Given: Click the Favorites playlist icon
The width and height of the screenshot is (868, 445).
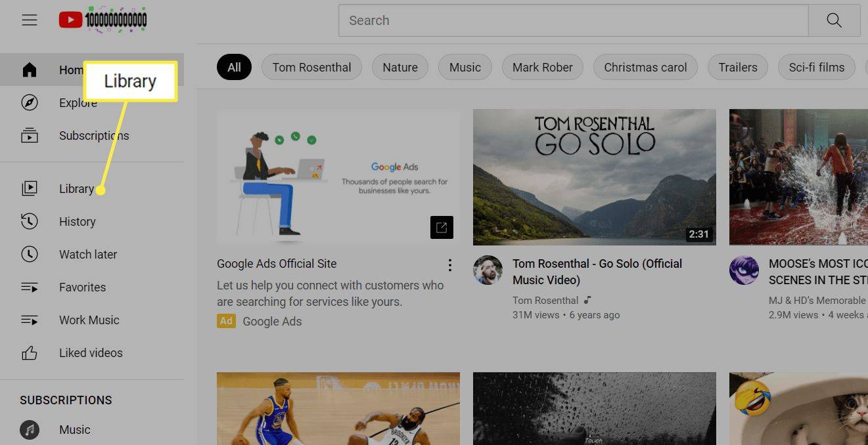Looking at the screenshot, I should click(x=30, y=287).
